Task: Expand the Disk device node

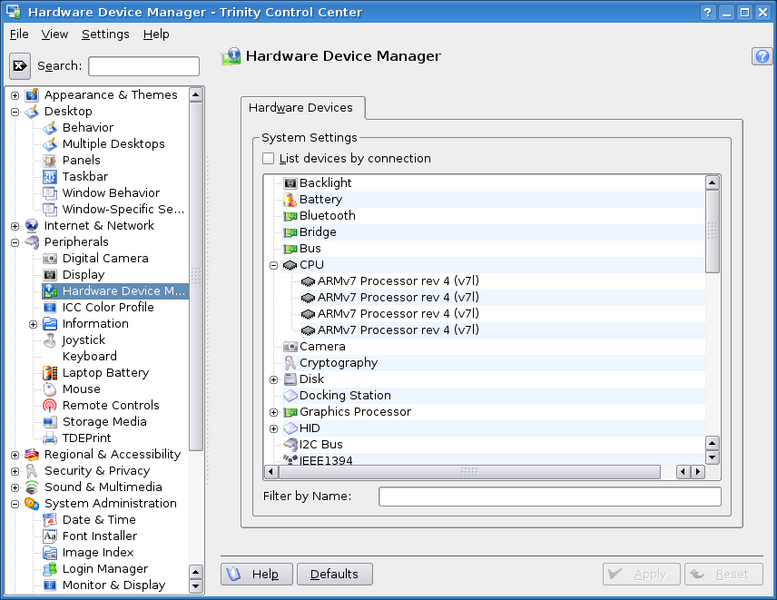Action: 274,380
